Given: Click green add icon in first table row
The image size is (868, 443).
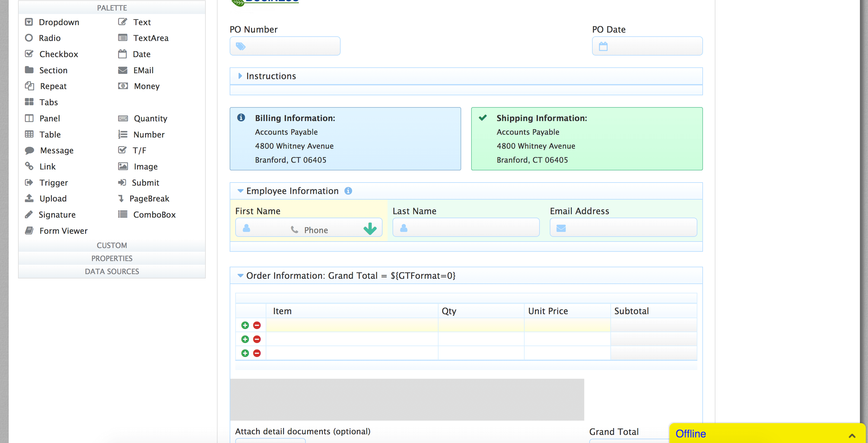Looking at the screenshot, I should [245, 325].
